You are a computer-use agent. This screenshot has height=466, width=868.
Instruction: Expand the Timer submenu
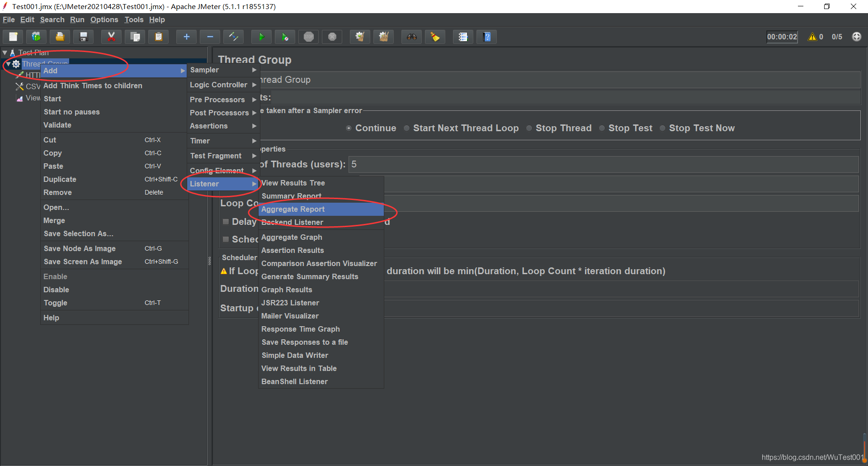coord(223,141)
